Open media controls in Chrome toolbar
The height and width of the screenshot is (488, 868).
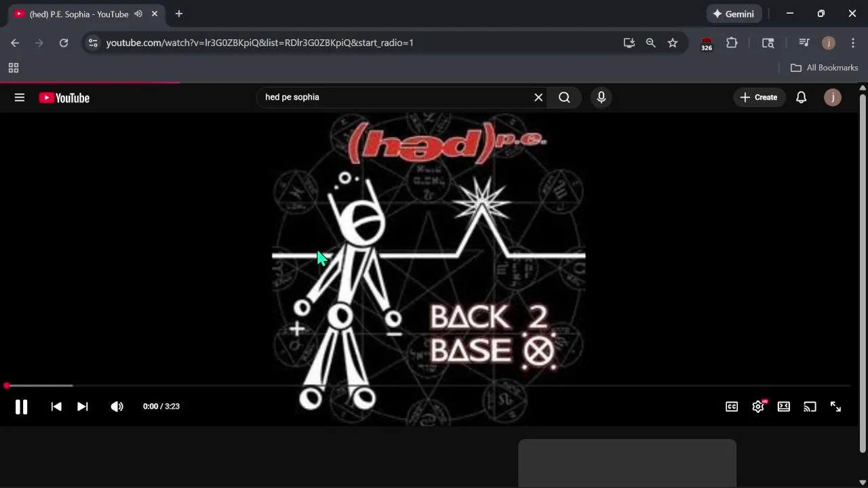[804, 43]
